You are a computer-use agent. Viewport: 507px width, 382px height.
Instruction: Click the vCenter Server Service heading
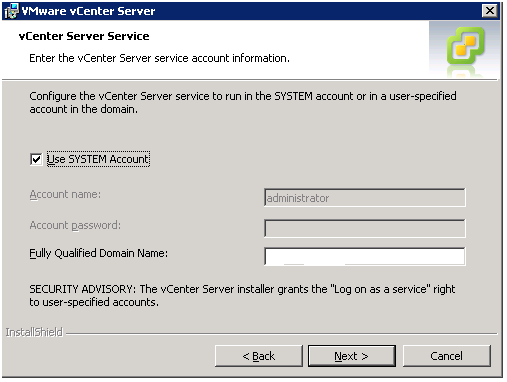(x=84, y=36)
